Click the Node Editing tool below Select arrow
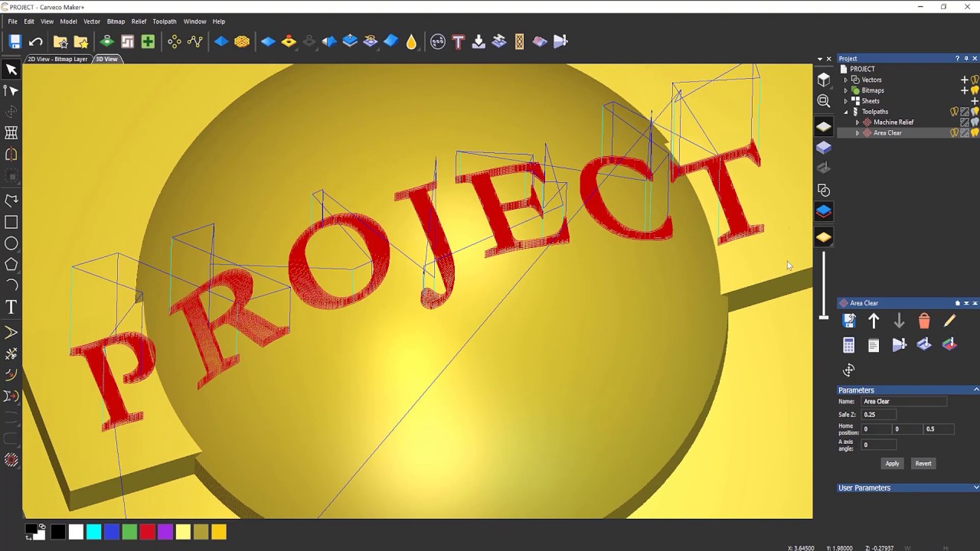The width and height of the screenshot is (980, 551). [11, 90]
